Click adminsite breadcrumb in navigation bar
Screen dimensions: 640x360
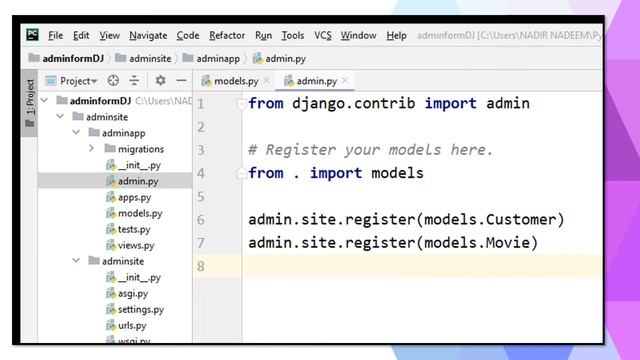tap(143, 58)
